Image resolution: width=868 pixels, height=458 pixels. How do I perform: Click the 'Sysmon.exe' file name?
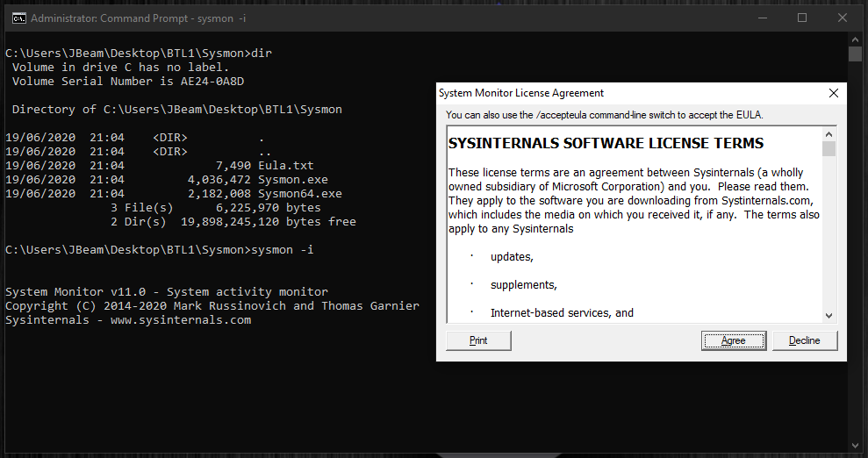pyautogui.click(x=293, y=180)
